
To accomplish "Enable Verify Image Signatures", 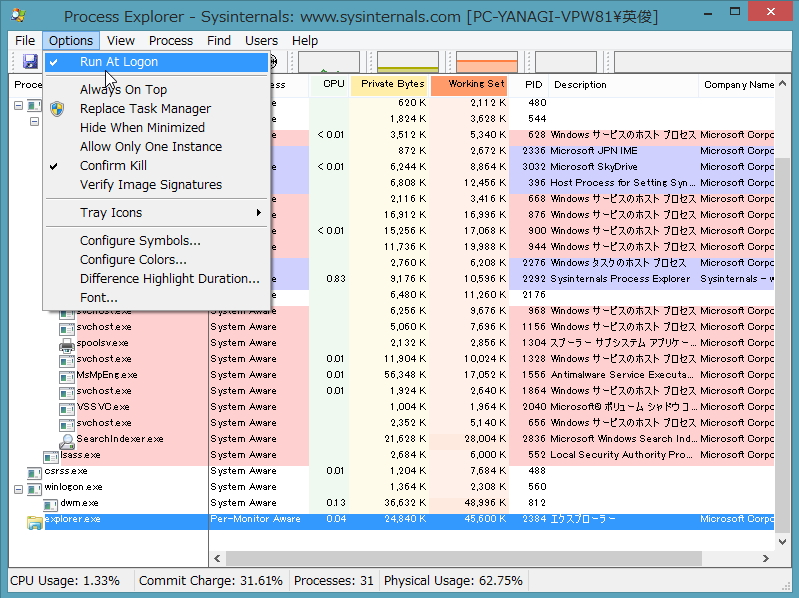I will [156, 185].
